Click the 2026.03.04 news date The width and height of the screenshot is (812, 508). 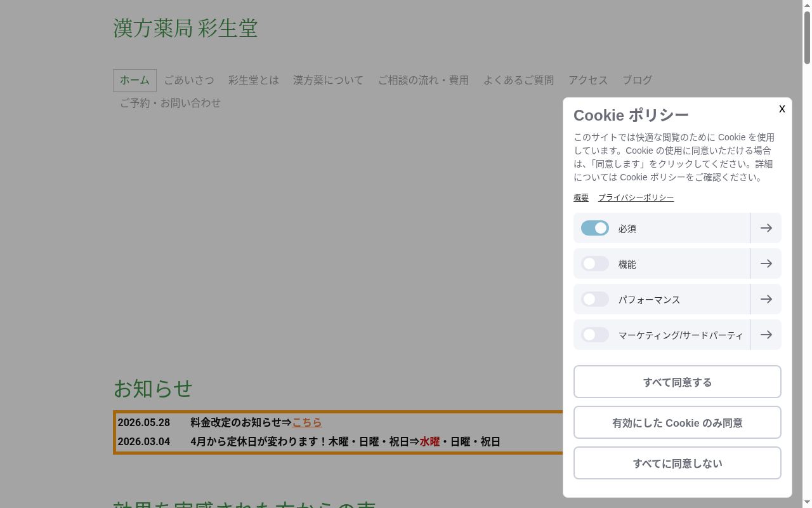point(144,441)
